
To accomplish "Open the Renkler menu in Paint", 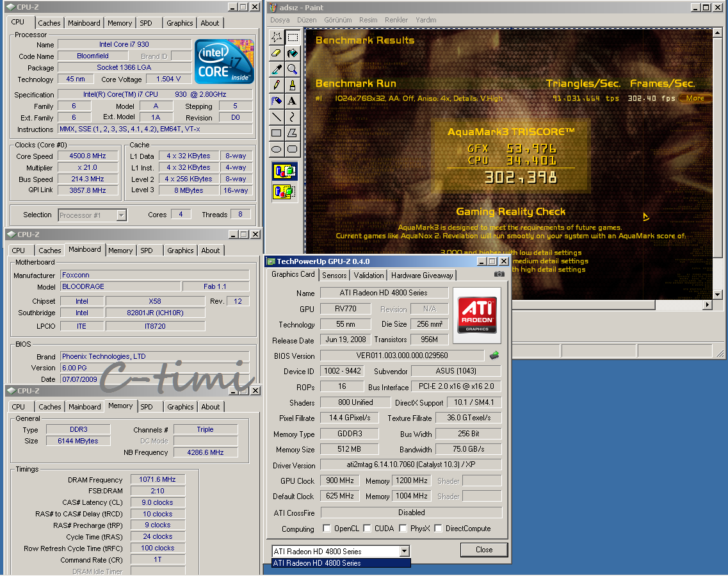I will pos(396,20).
